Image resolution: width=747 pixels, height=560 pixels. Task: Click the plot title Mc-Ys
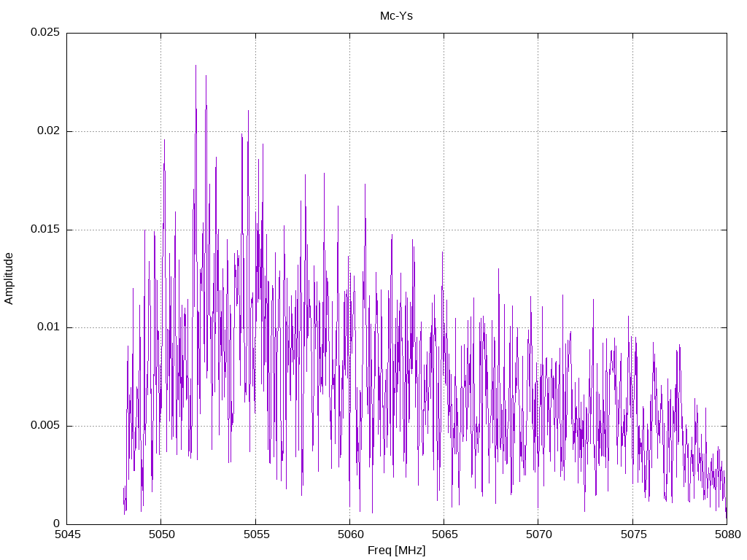pyautogui.click(x=396, y=16)
